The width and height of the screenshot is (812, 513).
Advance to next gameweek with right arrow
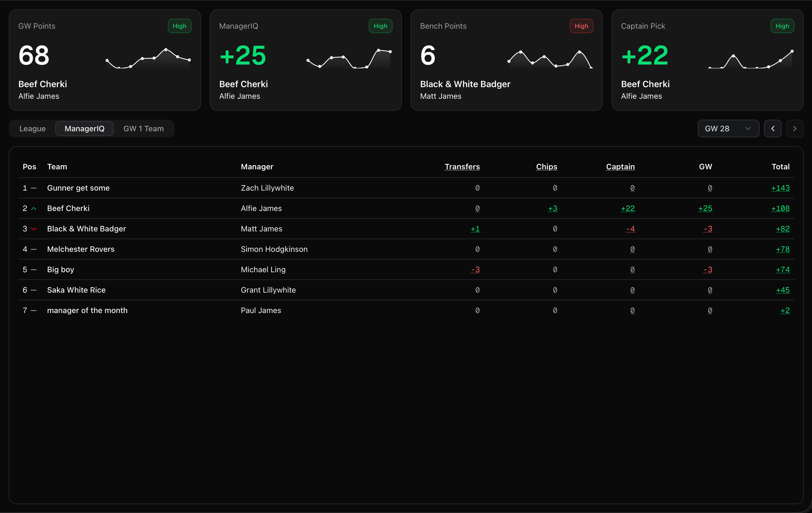(x=794, y=129)
